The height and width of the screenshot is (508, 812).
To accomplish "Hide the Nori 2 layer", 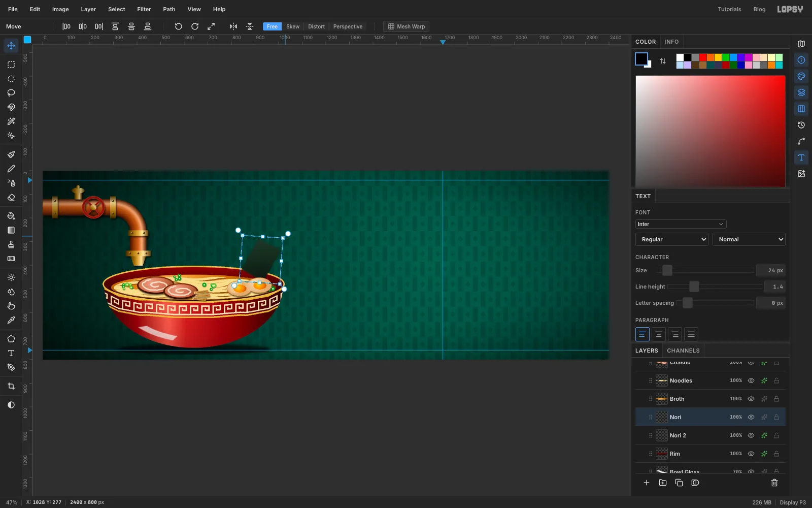I will 751,435.
